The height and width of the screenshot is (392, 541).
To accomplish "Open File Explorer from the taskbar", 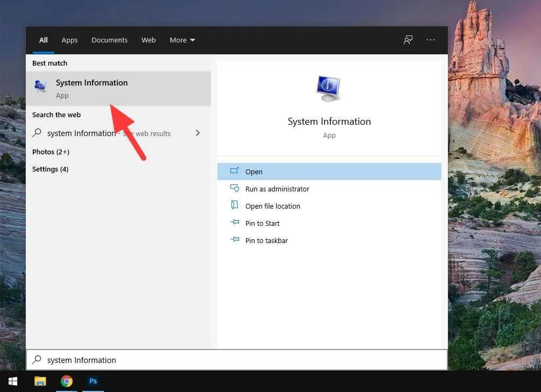I will click(x=40, y=381).
